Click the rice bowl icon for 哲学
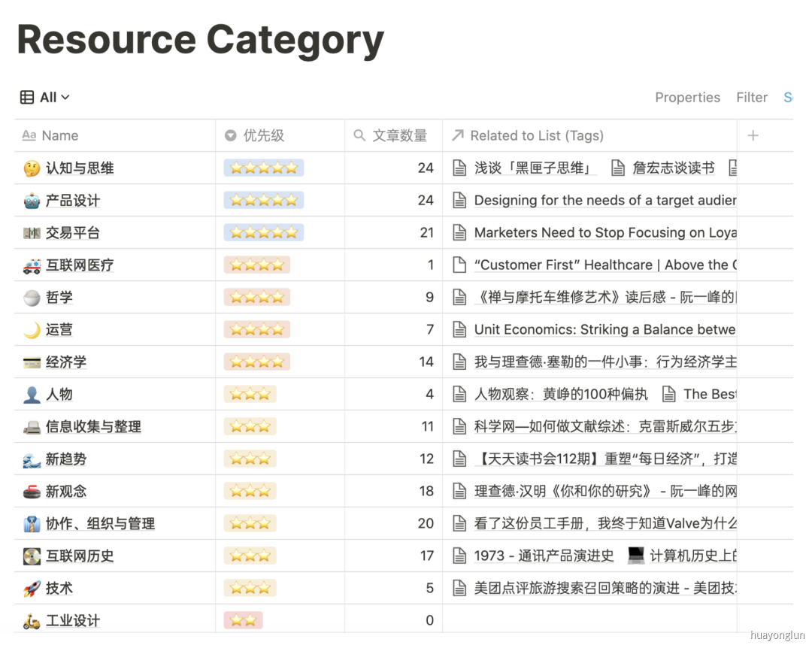812x648 pixels. coord(32,298)
